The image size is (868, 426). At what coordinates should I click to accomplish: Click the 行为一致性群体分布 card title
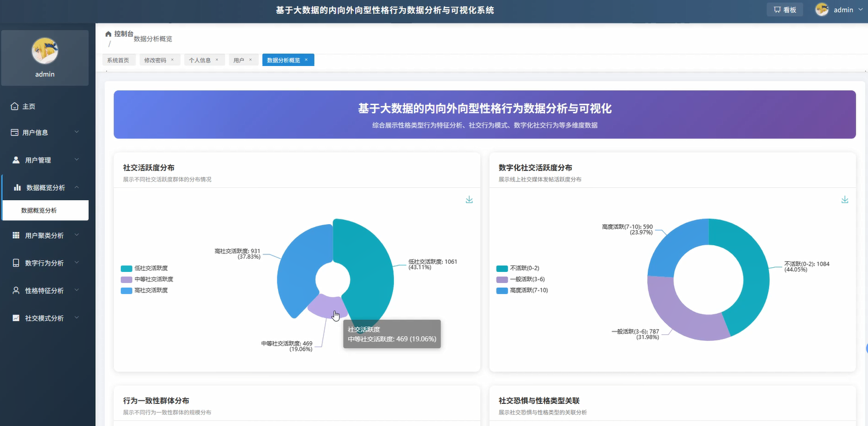pyautogui.click(x=156, y=401)
